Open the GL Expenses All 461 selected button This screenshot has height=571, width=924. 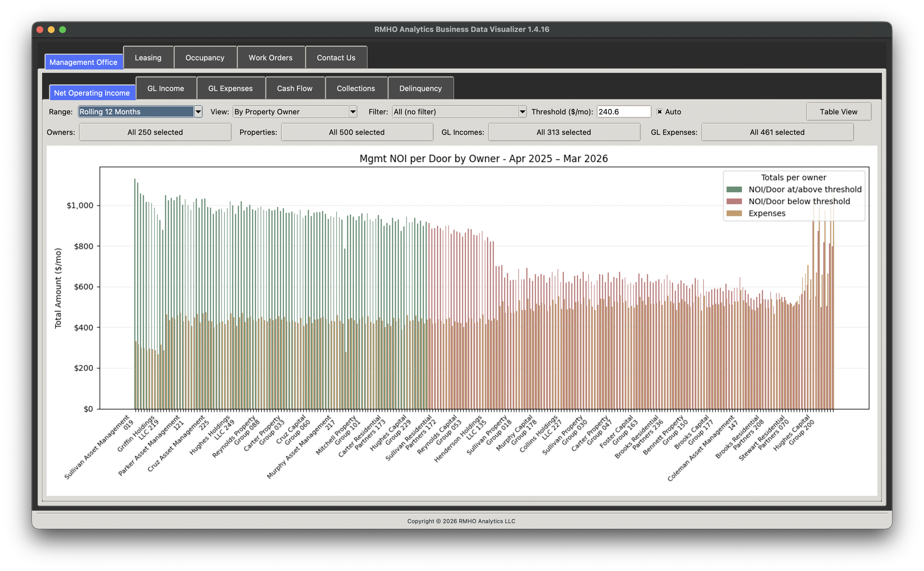(777, 132)
